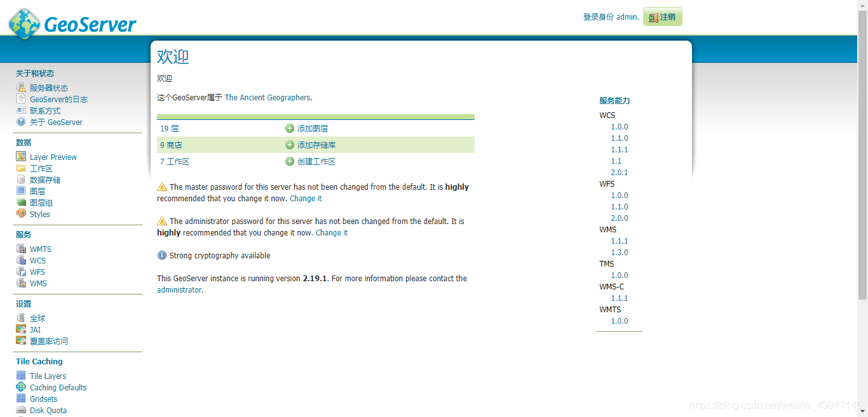Screen dimensions: 868x417
Task: Open The Ancient Geographers link
Action: click(x=268, y=98)
